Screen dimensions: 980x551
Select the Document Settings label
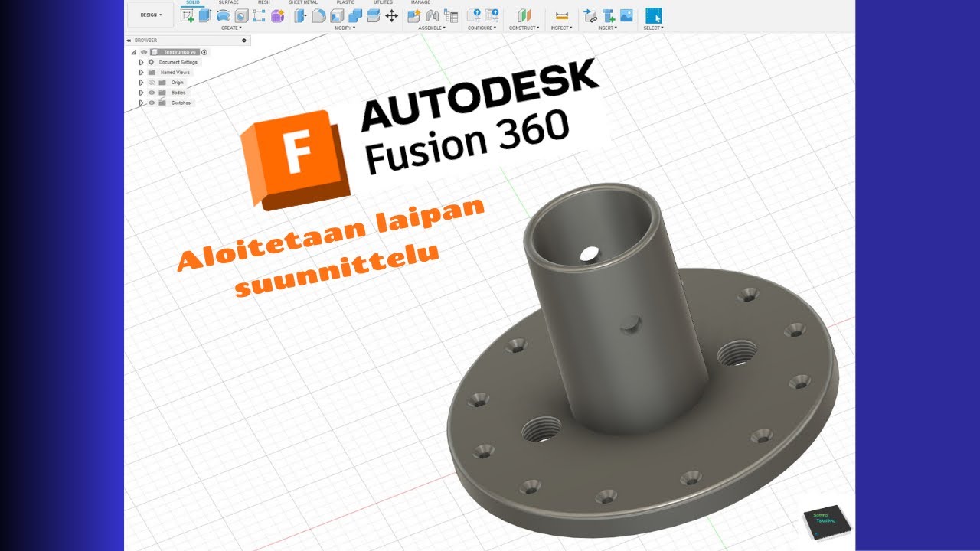click(178, 62)
